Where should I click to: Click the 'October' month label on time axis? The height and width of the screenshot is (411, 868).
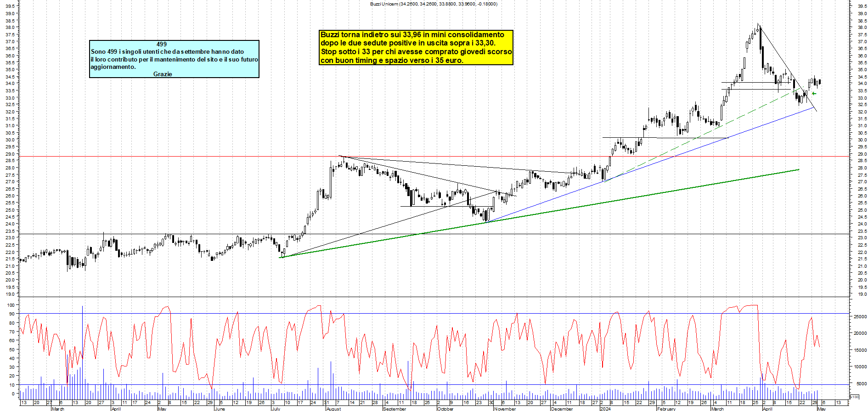tap(445, 409)
